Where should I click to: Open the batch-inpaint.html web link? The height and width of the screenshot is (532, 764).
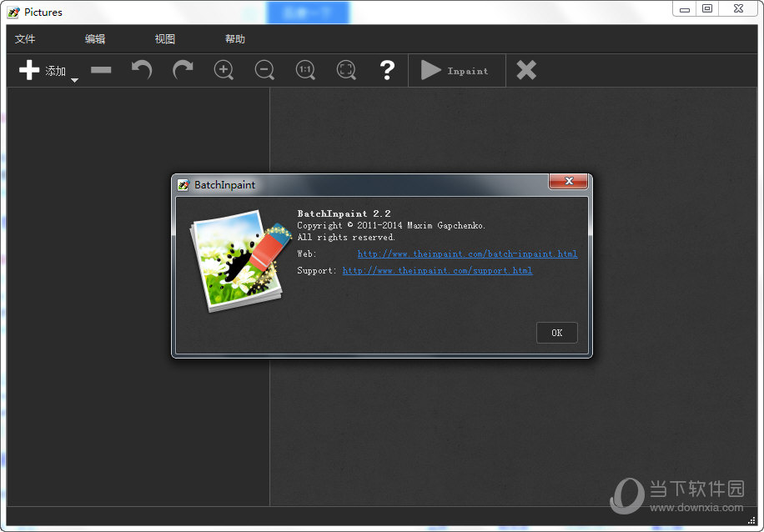point(467,253)
